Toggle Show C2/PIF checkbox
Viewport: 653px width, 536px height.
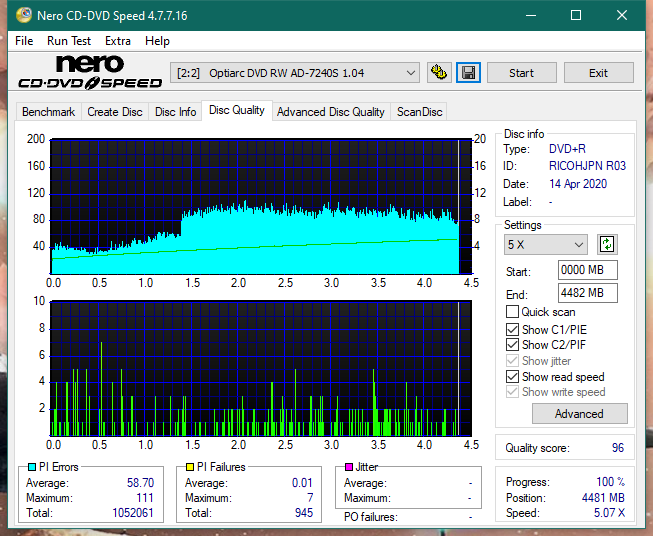tap(512, 345)
